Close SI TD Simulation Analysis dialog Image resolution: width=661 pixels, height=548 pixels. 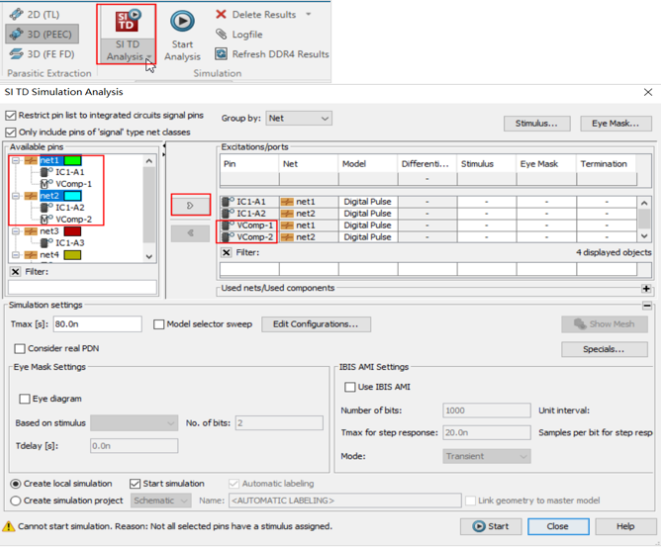pyautogui.click(x=648, y=92)
